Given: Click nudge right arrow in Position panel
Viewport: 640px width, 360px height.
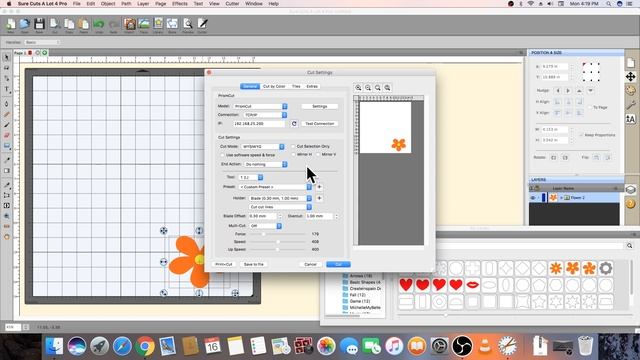Looking at the screenshot, I should (x=568, y=91).
